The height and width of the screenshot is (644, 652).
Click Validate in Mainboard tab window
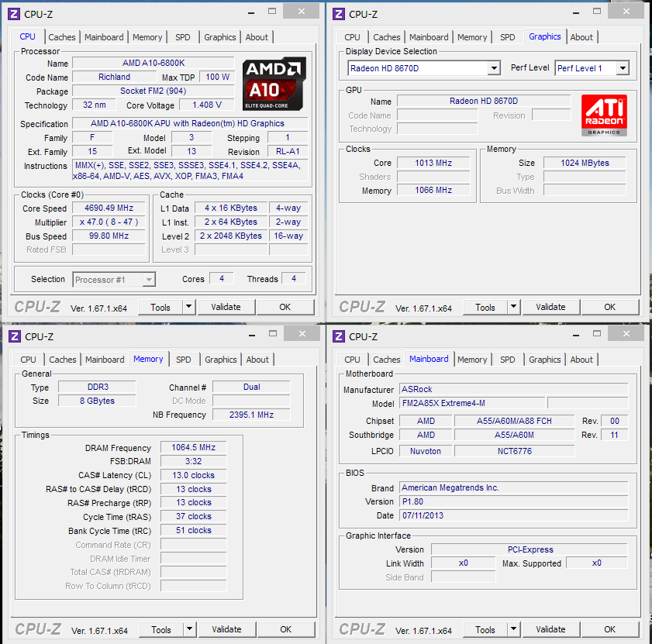click(550, 629)
